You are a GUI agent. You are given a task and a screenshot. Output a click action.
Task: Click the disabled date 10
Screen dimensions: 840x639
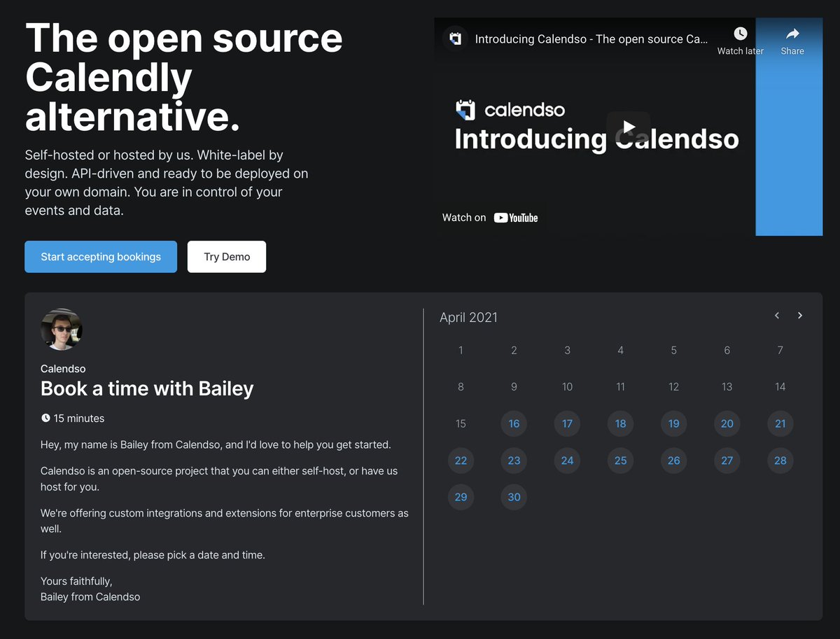tap(567, 386)
